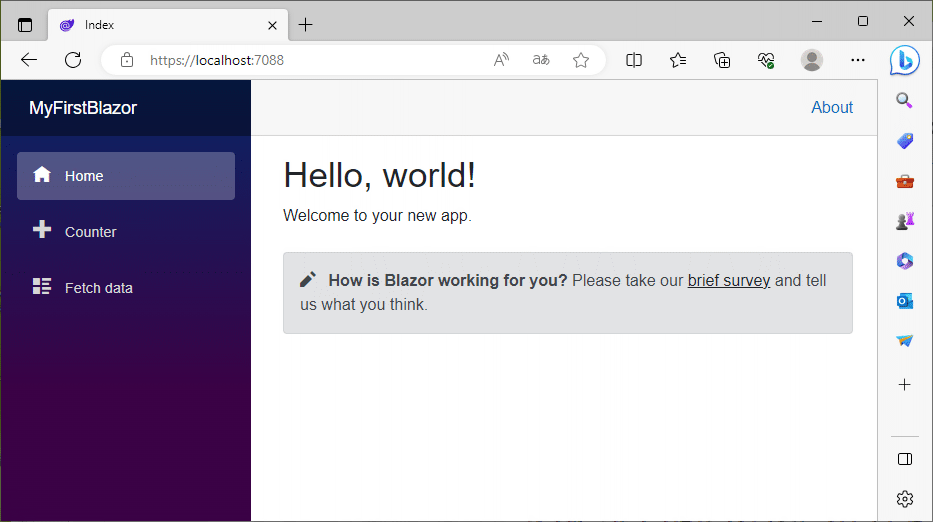Open the brief survey link
Viewport: 933px width, 522px height.
[x=728, y=280]
